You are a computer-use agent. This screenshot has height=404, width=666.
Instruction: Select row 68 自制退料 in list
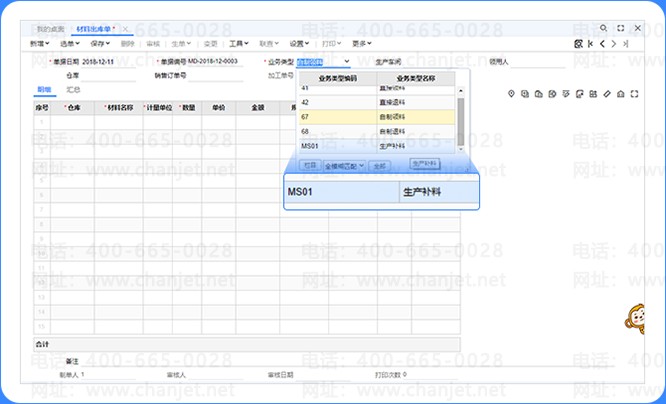point(377,131)
